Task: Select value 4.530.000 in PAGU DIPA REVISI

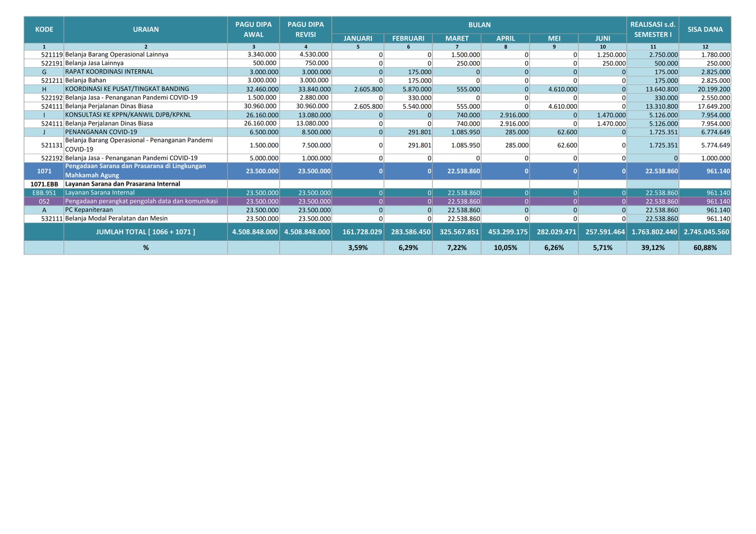Action: tap(314, 55)
